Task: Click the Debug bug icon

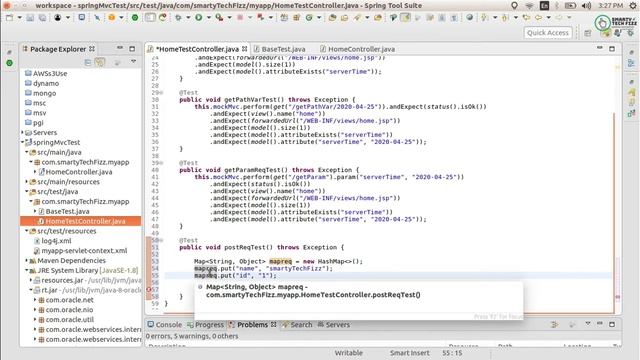Action: point(178,18)
